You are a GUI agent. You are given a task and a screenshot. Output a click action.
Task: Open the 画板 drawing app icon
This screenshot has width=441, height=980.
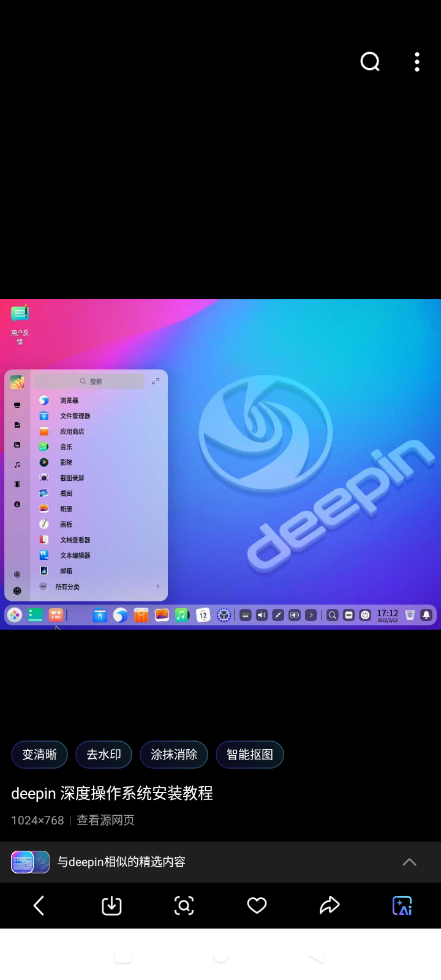(x=44, y=524)
